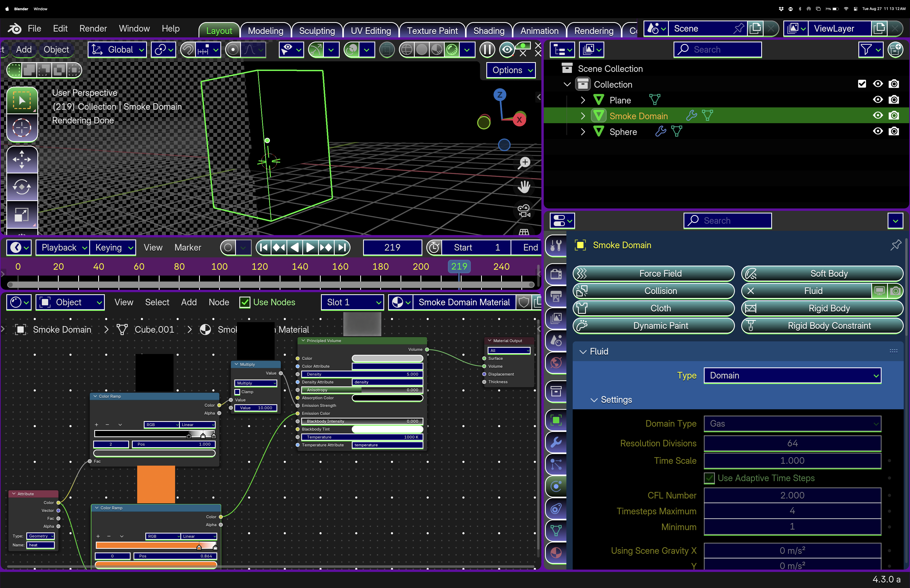910x588 pixels.
Task: Click Principled Volume Density slider
Action: 362,374
